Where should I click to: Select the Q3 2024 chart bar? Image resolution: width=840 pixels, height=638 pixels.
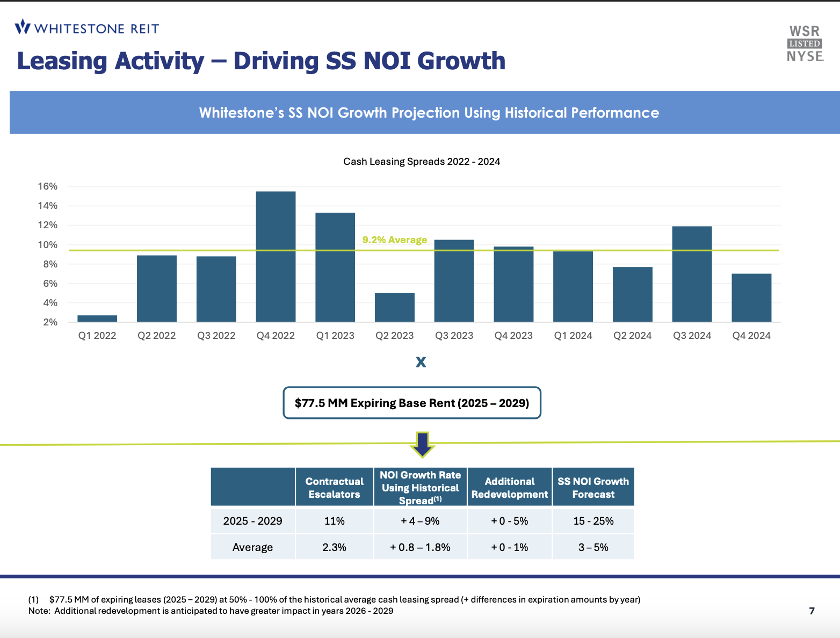point(692,274)
